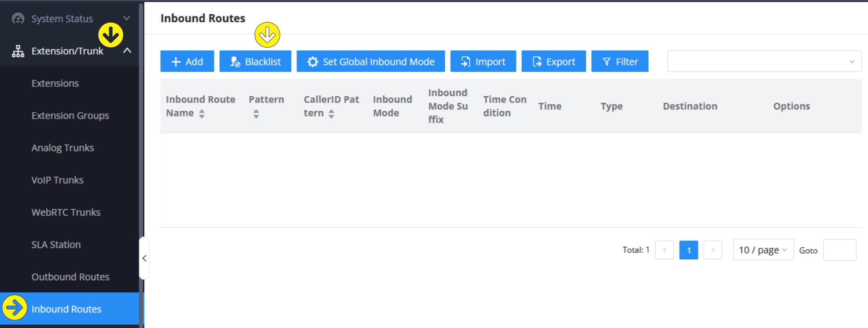Open Outbound Routes in sidebar
868x328 pixels.
[70, 277]
